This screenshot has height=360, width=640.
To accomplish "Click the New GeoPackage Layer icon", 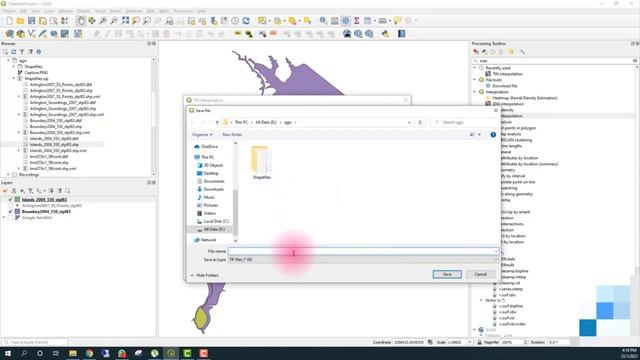I will 20,34.
